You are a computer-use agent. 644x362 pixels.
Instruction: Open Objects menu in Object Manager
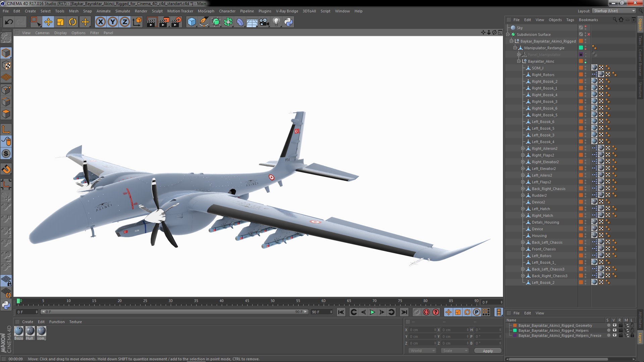(555, 20)
